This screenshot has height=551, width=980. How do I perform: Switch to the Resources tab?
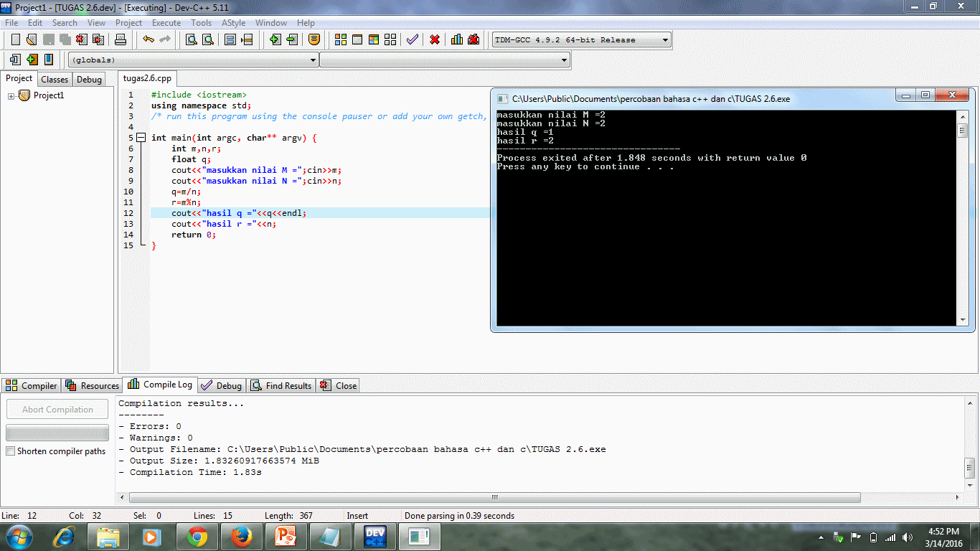[x=92, y=385]
